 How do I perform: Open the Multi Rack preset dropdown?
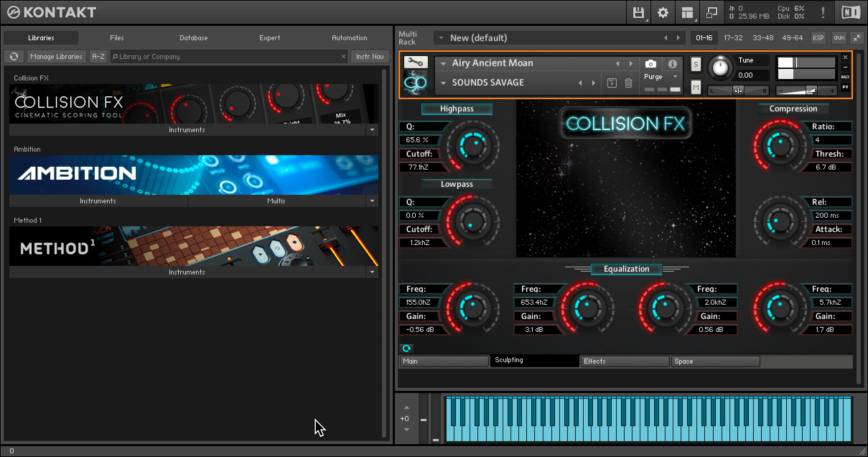pyautogui.click(x=441, y=38)
